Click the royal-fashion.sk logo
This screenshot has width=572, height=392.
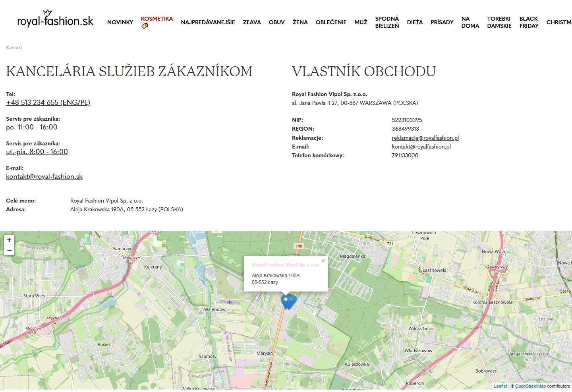click(x=55, y=19)
